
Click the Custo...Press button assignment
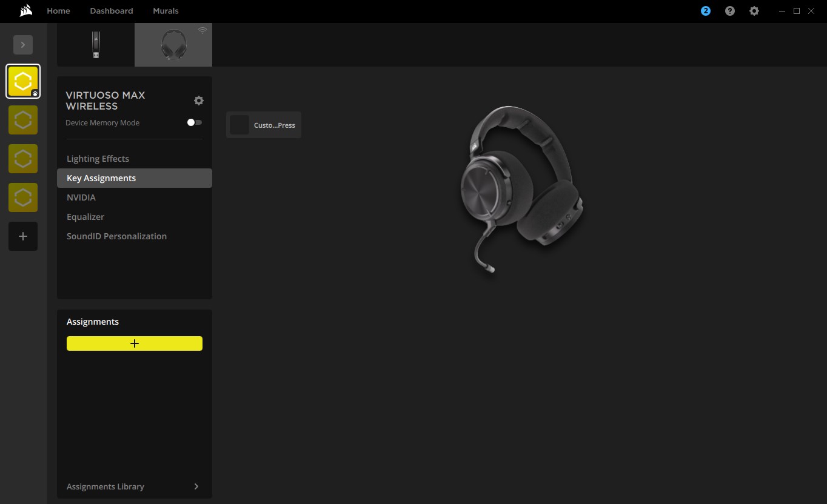(x=264, y=125)
